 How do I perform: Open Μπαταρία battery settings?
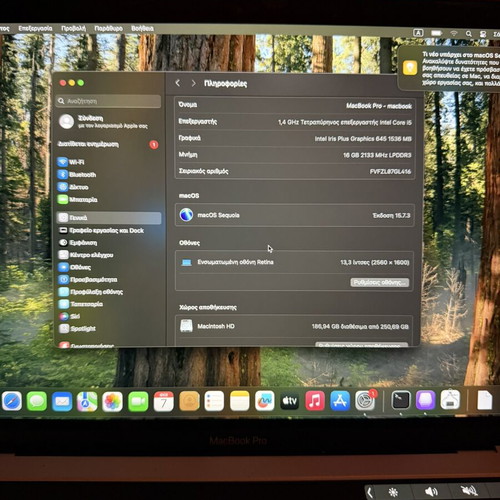[108, 200]
